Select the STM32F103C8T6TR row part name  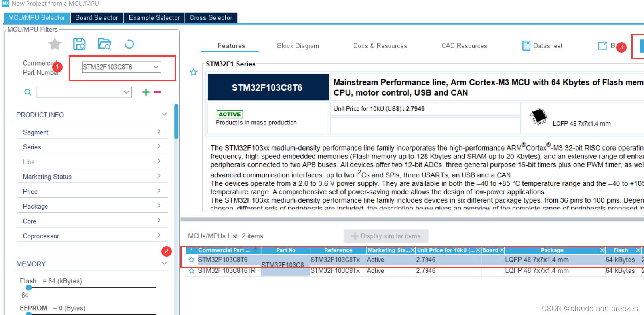click(227, 271)
